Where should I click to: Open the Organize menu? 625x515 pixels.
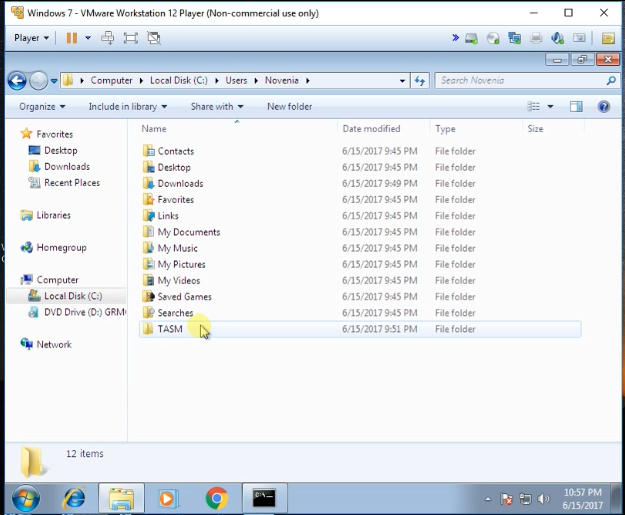(x=42, y=107)
